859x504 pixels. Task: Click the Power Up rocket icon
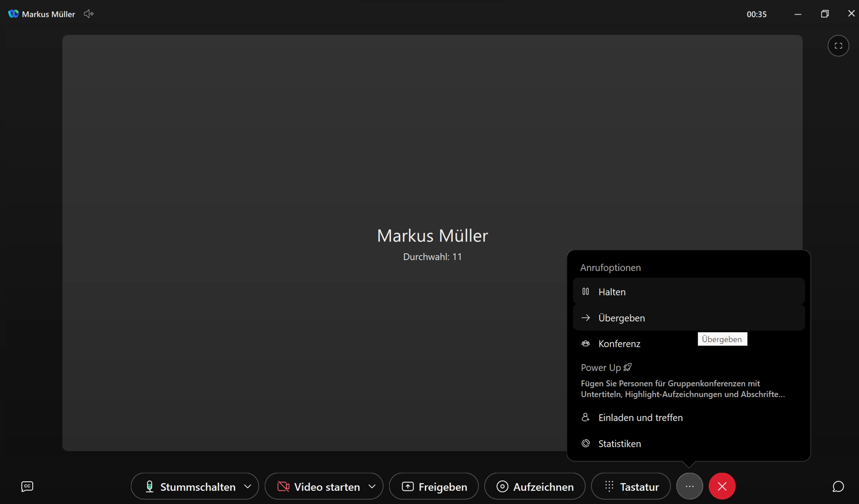tap(627, 367)
